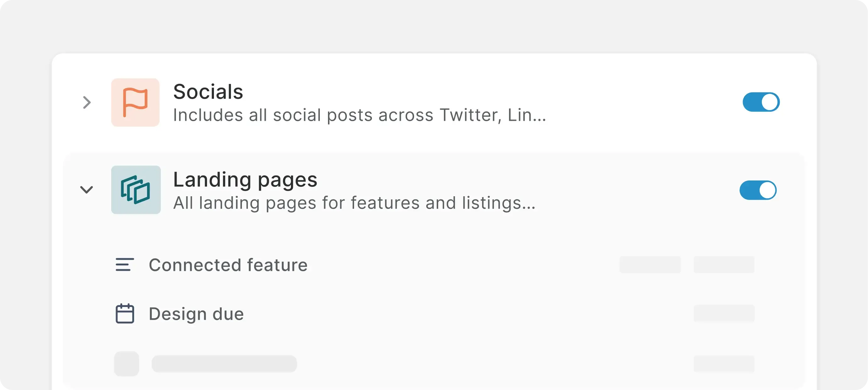The height and width of the screenshot is (390, 868).
Task: Expand the Socials row chevron
Action: [87, 103]
